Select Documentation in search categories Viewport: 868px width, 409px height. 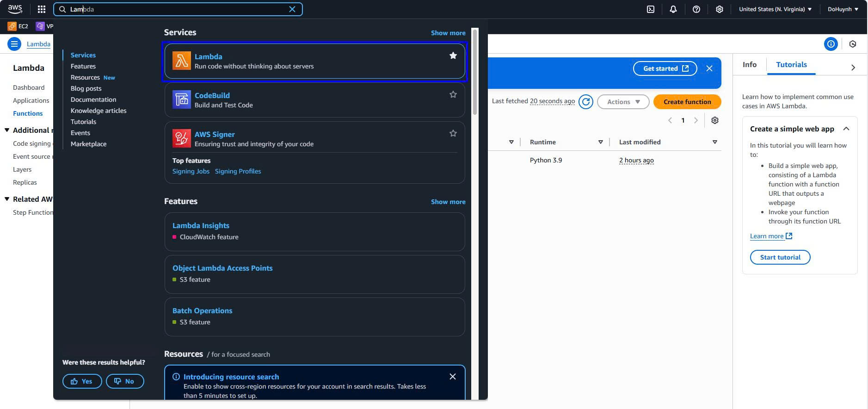[93, 99]
